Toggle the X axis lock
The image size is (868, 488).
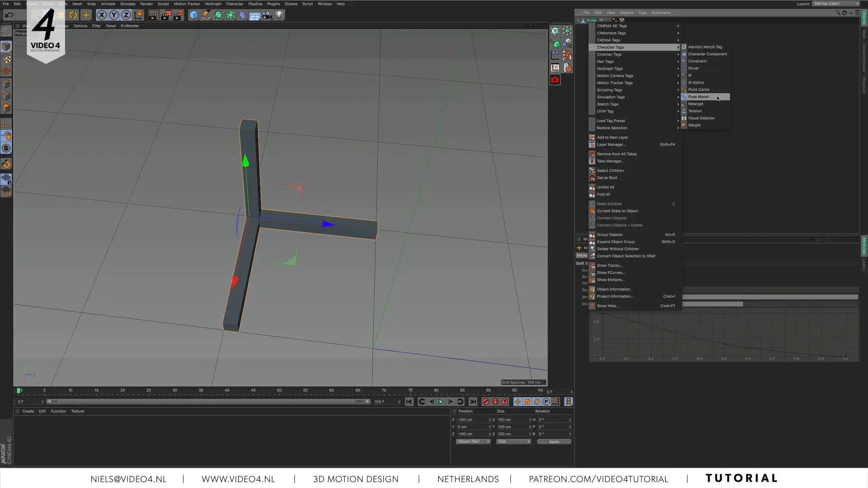(x=102, y=15)
